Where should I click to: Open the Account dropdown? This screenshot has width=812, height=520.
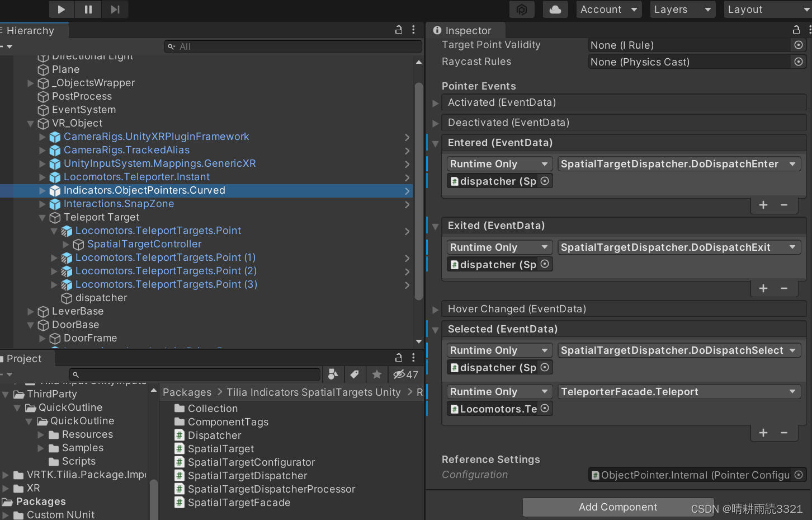pos(608,10)
